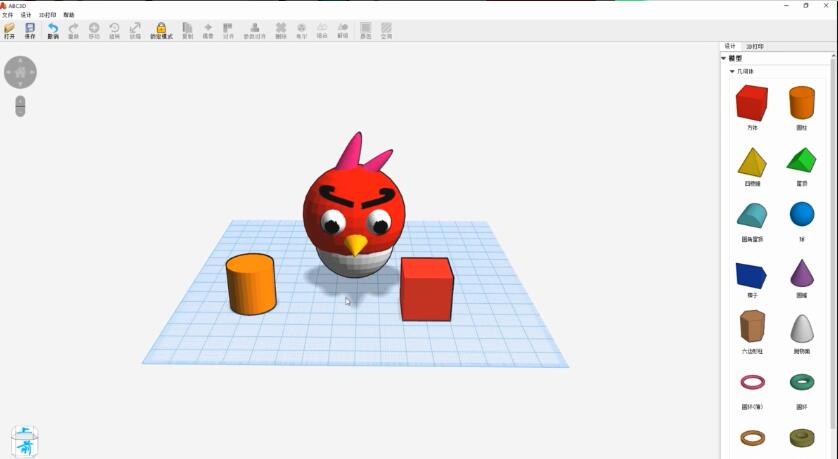The image size is (838, 459).
Task: Click the zoom slider below navigation compass
Action: [20, 106]
